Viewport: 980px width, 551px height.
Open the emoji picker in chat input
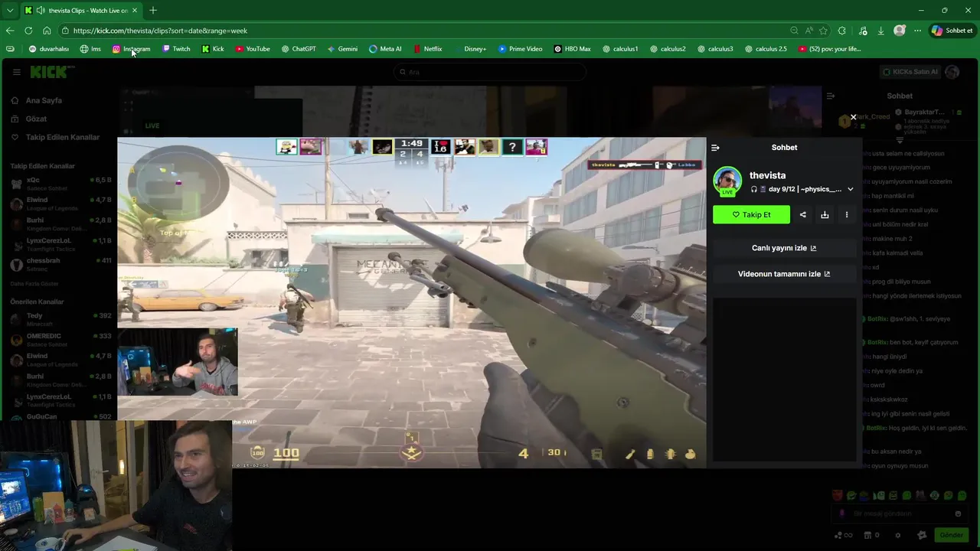[958, 514]
